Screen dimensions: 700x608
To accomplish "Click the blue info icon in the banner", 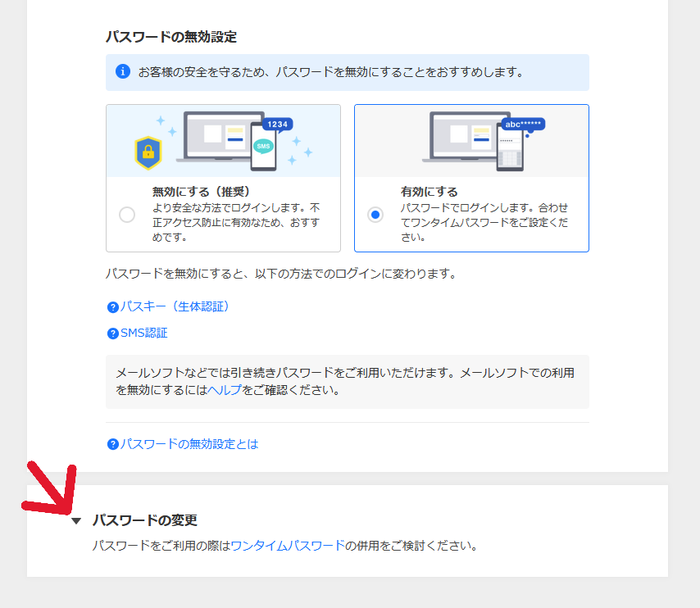I will point(122,72).
